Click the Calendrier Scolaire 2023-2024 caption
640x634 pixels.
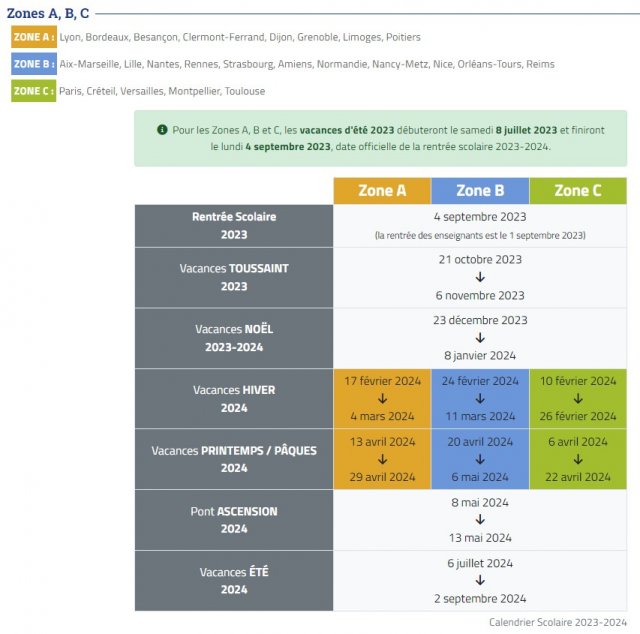point(558,622)
